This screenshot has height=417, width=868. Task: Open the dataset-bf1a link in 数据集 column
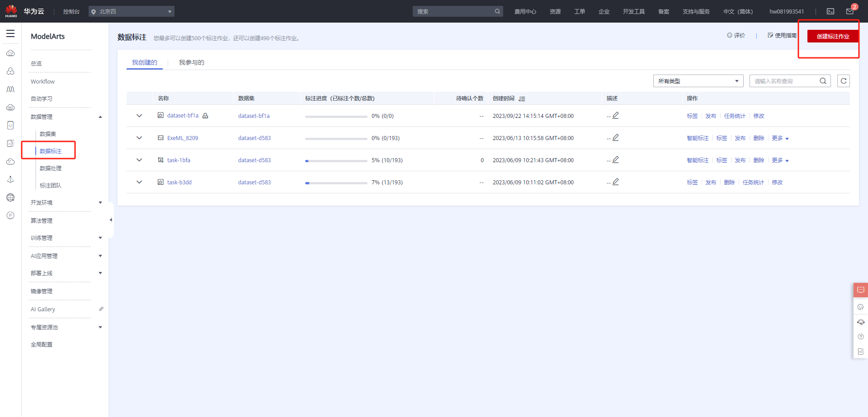(254, 116)
